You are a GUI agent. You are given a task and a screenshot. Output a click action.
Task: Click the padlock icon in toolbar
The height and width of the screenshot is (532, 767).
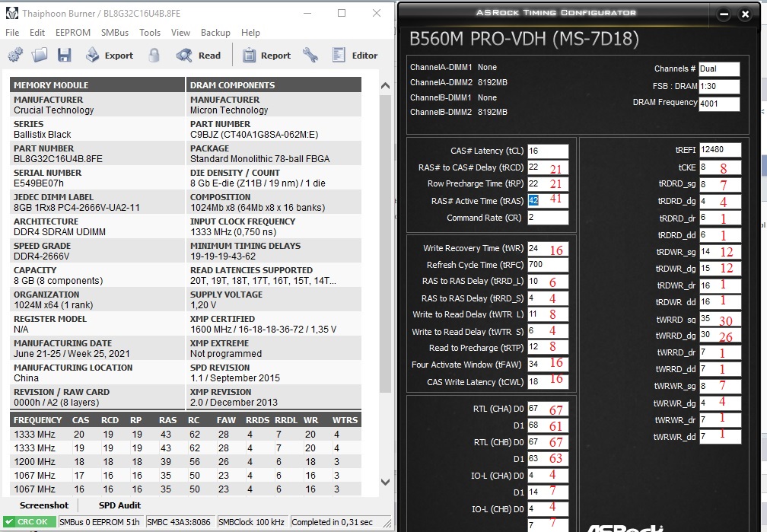pos(154,55)
